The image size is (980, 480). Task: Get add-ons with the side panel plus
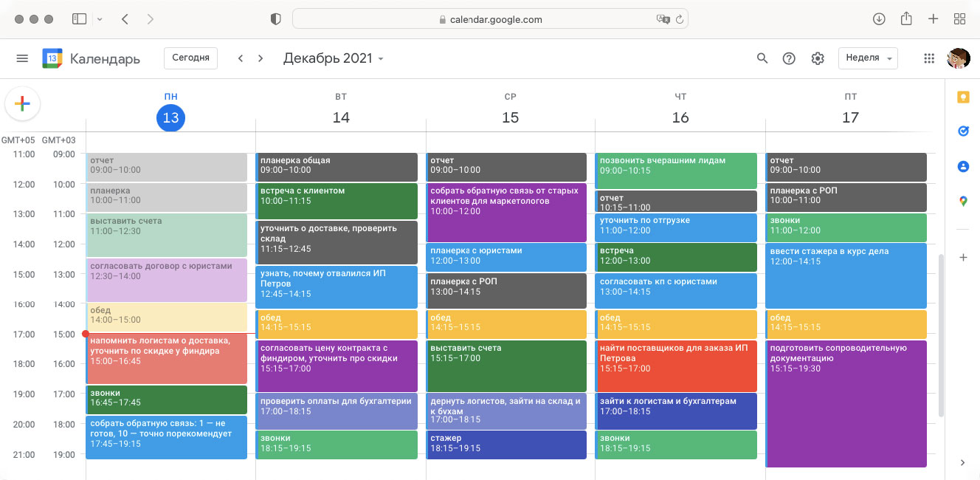(x=962, y=258)
